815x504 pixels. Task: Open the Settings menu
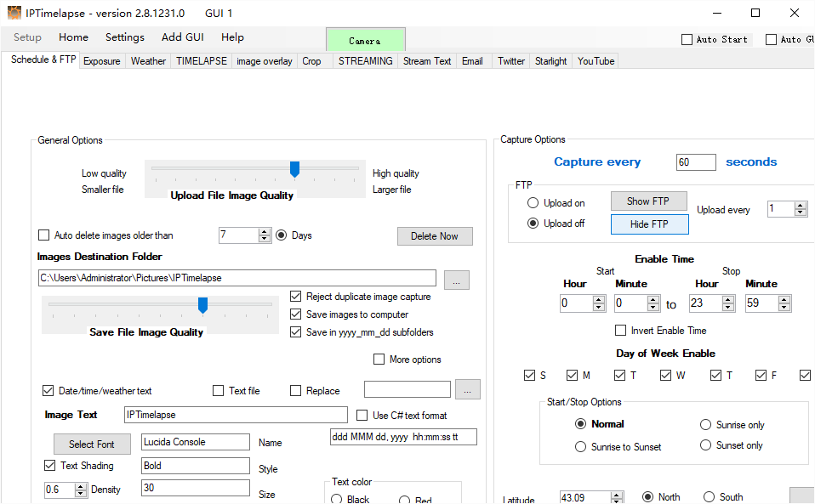coord(125,37)
